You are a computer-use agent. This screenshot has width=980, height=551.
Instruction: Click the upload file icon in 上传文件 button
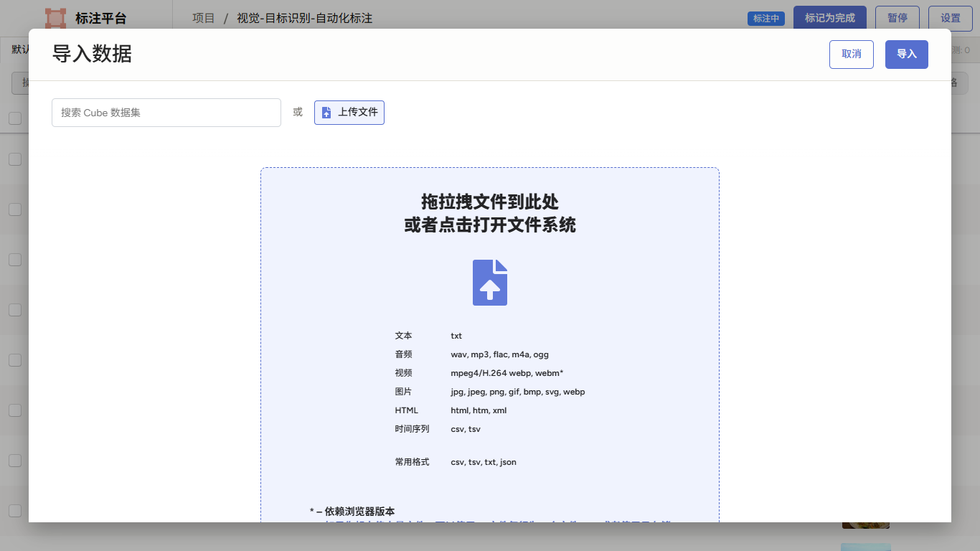(x=326, y=113)
